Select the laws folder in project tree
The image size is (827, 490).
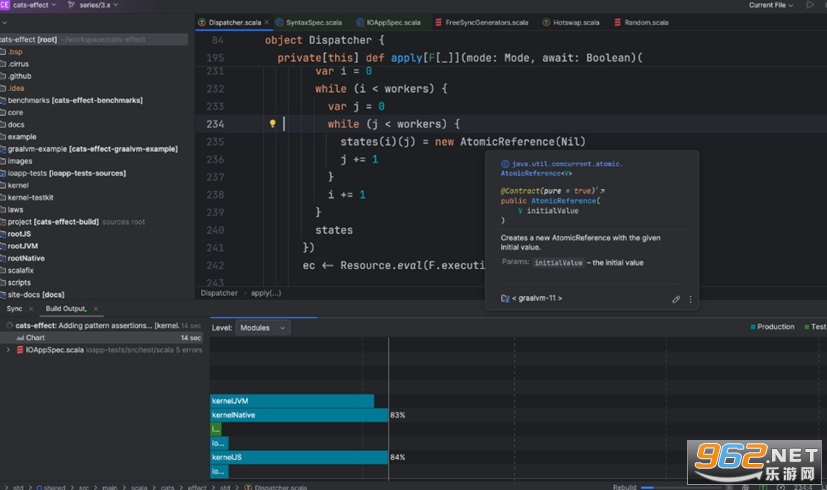tap(15, 209)
